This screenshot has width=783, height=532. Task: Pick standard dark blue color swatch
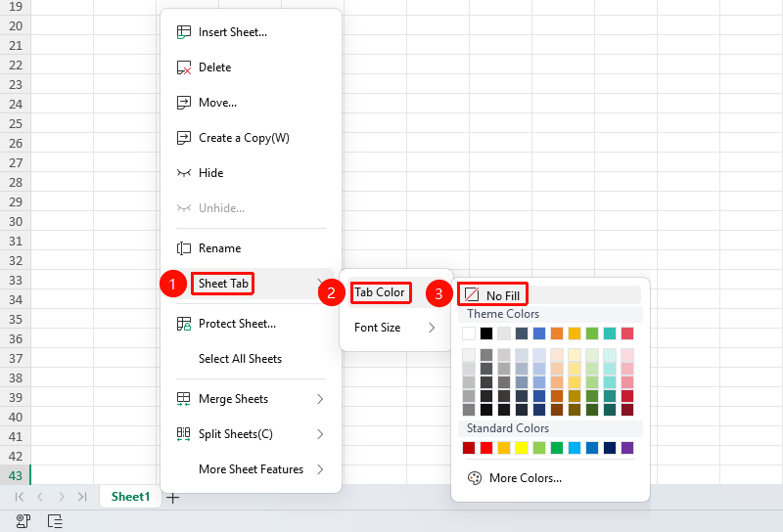610,448
